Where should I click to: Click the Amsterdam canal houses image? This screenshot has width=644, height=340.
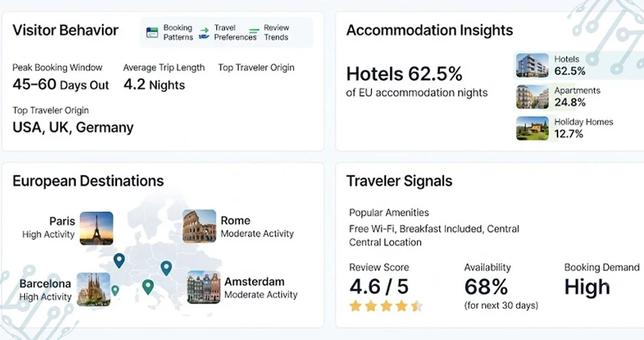[x=203, y=287]
